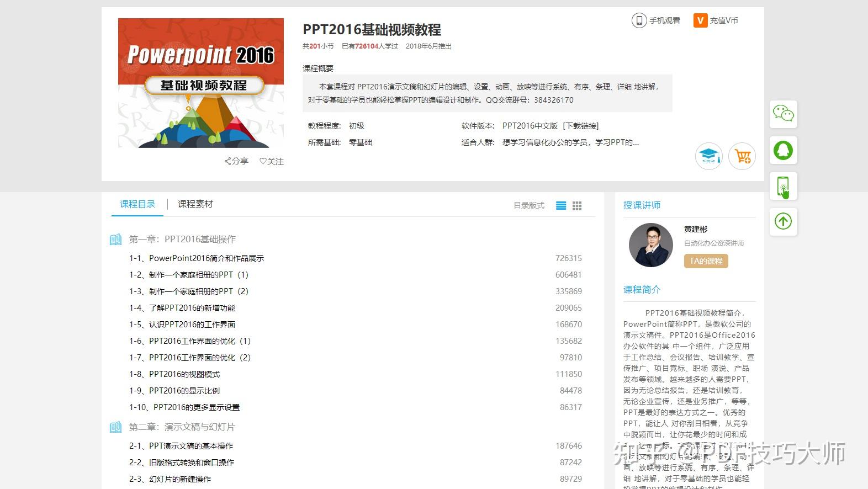Open lesson 2-1 PPT演示文稿的基本操作
Viewport: 868px width, 489px height.
pos(181,446)
